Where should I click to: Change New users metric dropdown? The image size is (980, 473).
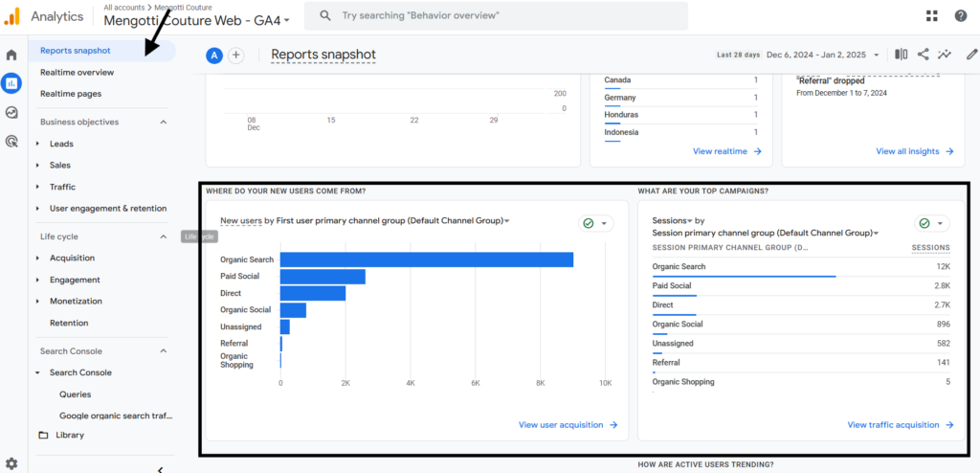(240, 221)
